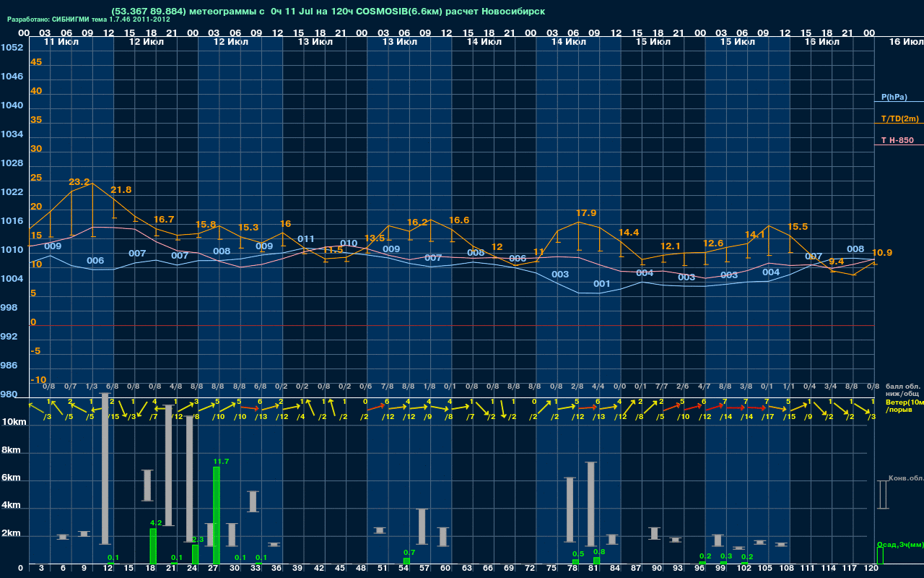The height and width of the screenshot is (578, 924).
Task: Click the 21.8 temperature label
Action: (x=121, y=189)
